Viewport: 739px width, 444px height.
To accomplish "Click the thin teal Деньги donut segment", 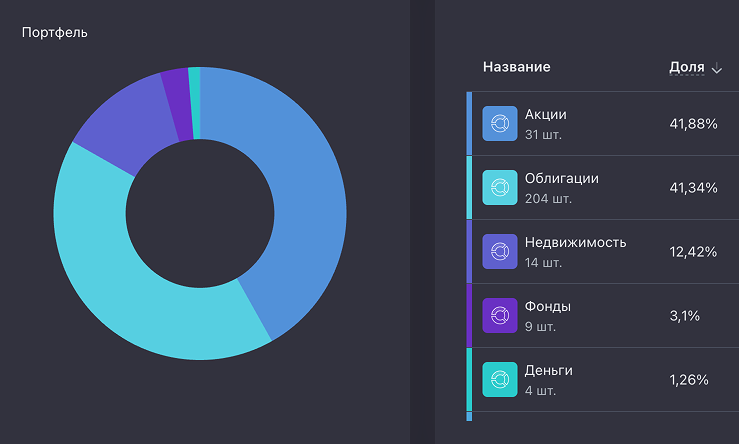I will click(x=195, y=103).
